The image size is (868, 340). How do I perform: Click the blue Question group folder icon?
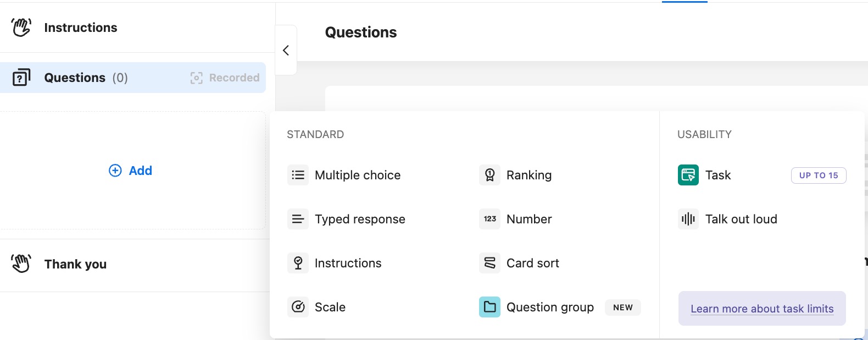(489, 307)
